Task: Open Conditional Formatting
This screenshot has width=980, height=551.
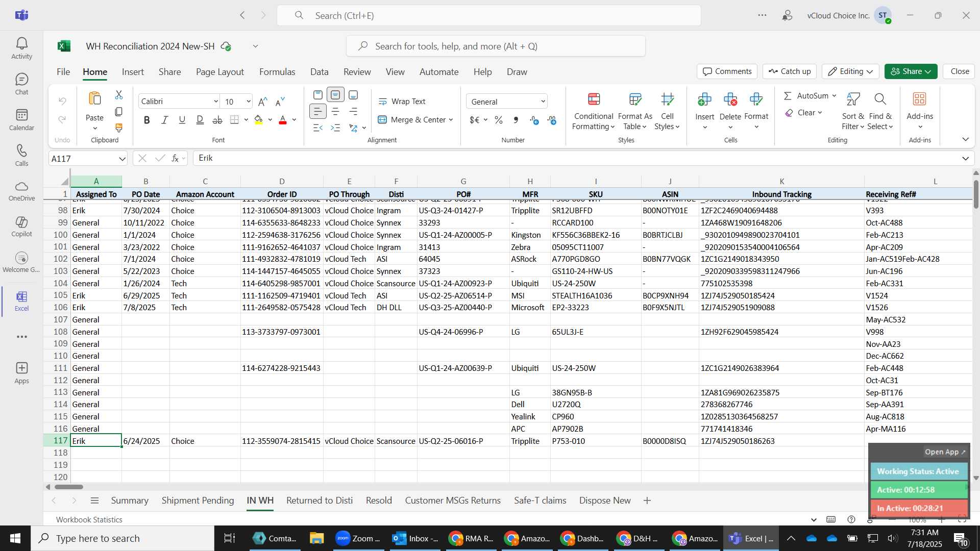Action: [x=594, y=111]
